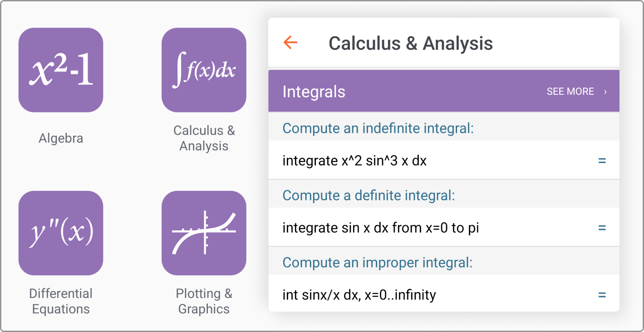Click the 'Compute an indefinite integral:' heading
The width and height of the screenshot is (644, 332).
point(378,128)
